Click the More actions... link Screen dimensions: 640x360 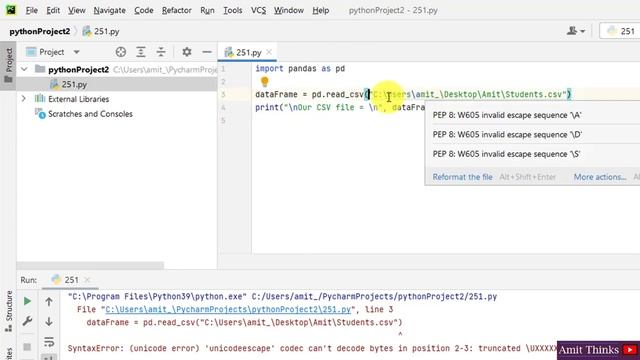pyautogui.click(x=600, y=177)
